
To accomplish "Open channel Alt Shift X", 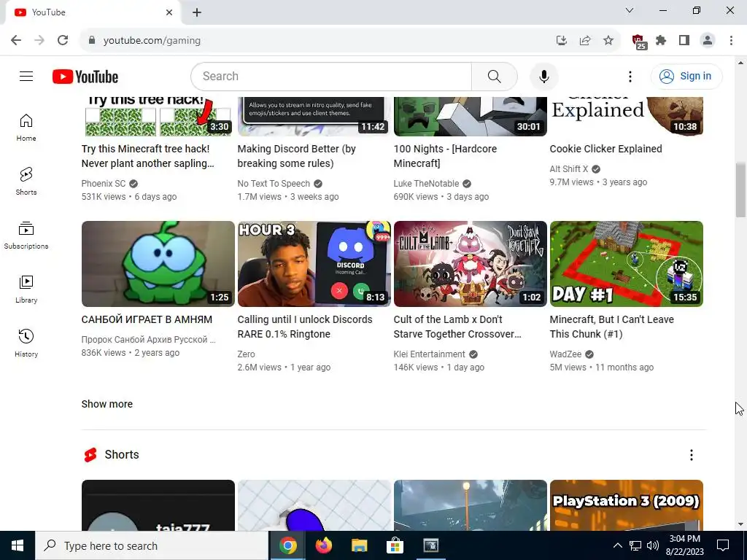I will (x=569, y=169).
